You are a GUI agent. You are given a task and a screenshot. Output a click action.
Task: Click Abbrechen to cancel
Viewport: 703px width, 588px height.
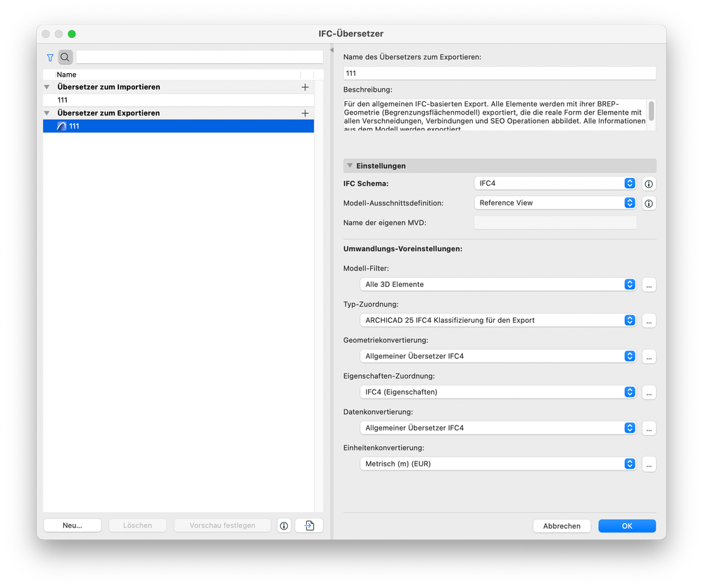[x=562, y=526]
